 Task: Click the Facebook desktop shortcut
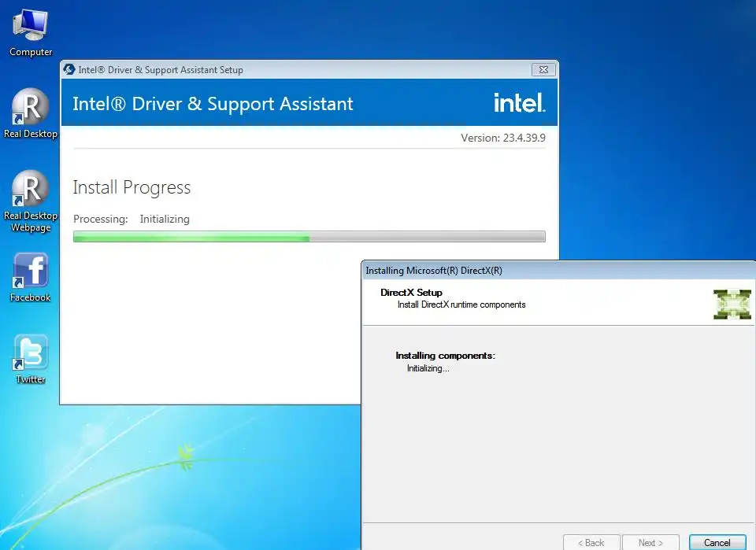pos(31,278)
